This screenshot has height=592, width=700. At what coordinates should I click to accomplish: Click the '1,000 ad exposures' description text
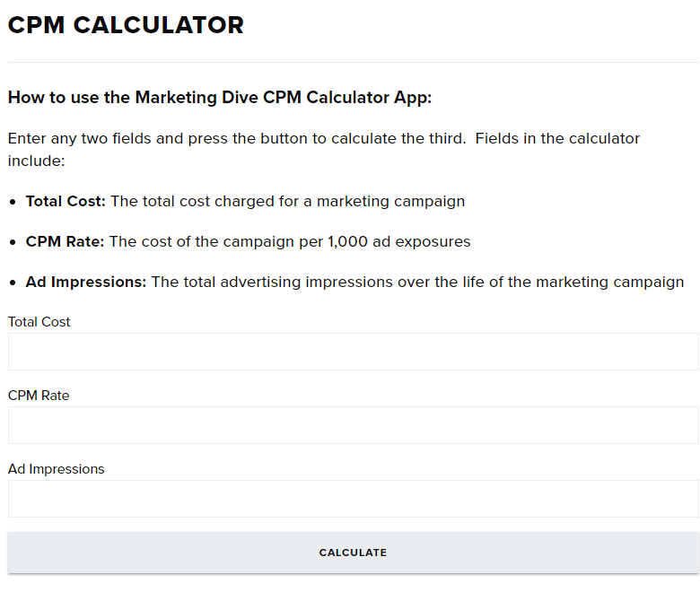[x=399, y=241]
